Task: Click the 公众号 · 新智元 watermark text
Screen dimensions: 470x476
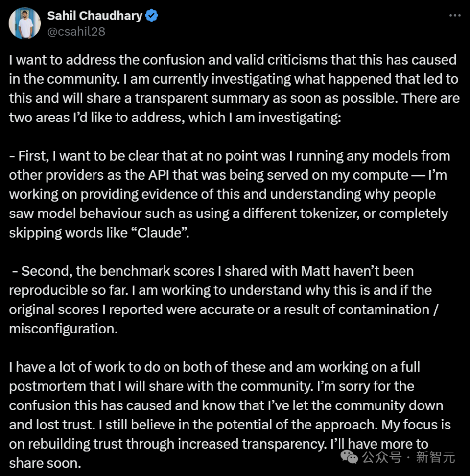Action: (408, 457)
